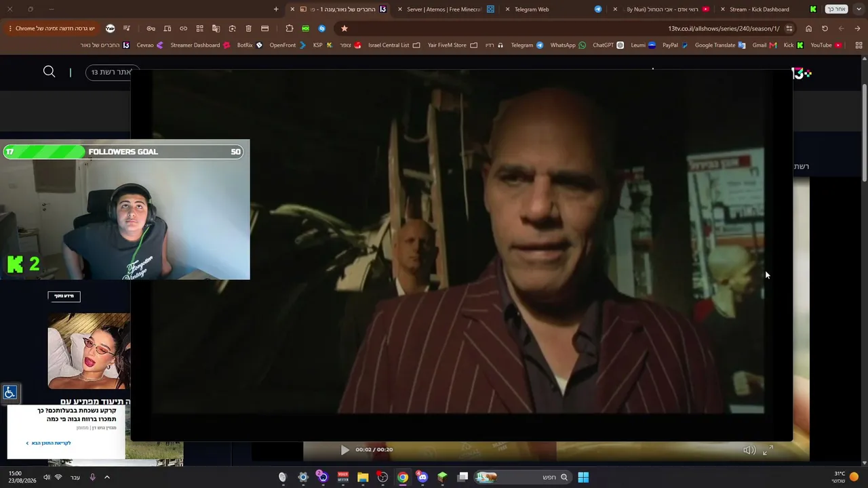Open the payment card toolbar icon

click(264, 28)
